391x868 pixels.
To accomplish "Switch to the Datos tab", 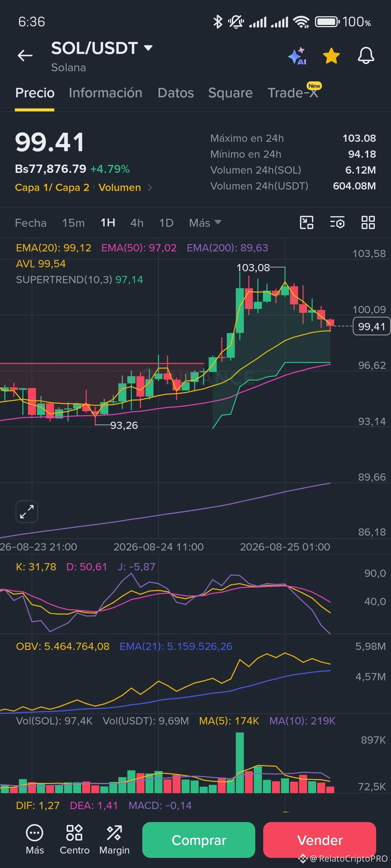I will point(176,93).
